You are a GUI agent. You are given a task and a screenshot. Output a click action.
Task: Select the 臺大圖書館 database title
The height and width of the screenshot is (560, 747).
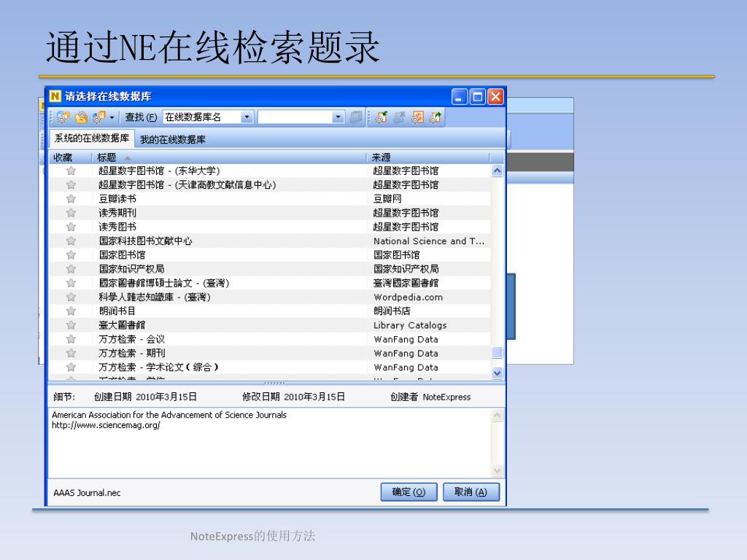[122, 325]
